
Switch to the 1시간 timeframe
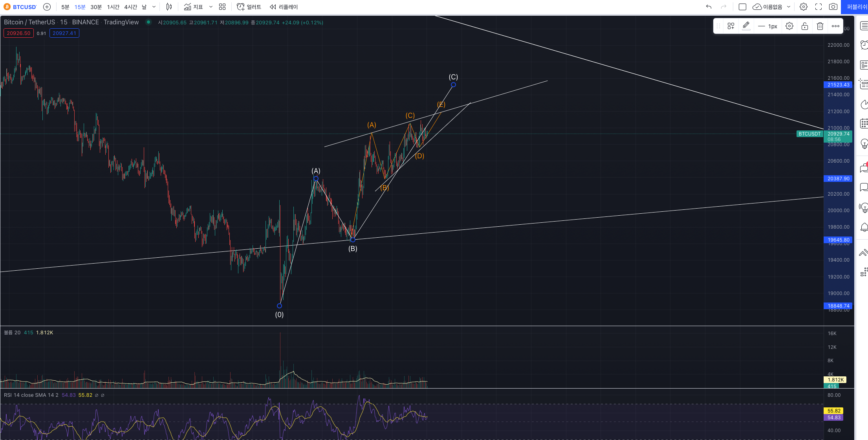point(113,7)
